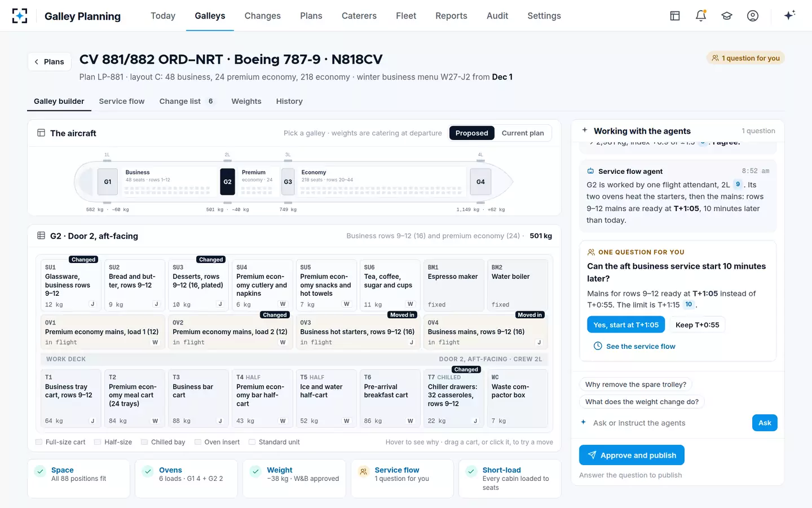Open Reports in the top navigation
This screenshot has width=812, height=508.
coord(451,16)
